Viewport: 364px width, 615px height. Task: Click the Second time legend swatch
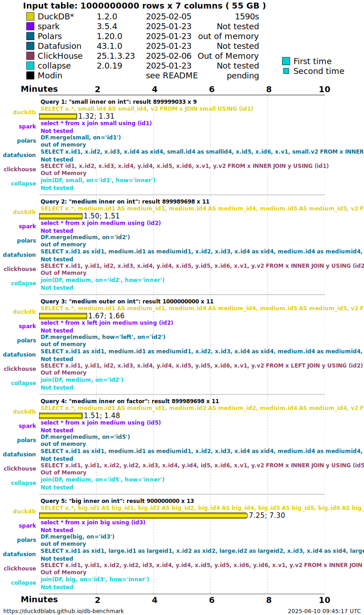(286, 71)
